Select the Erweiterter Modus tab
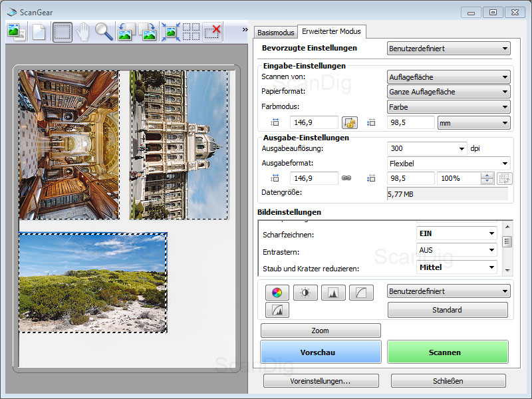 pos(331,31)
